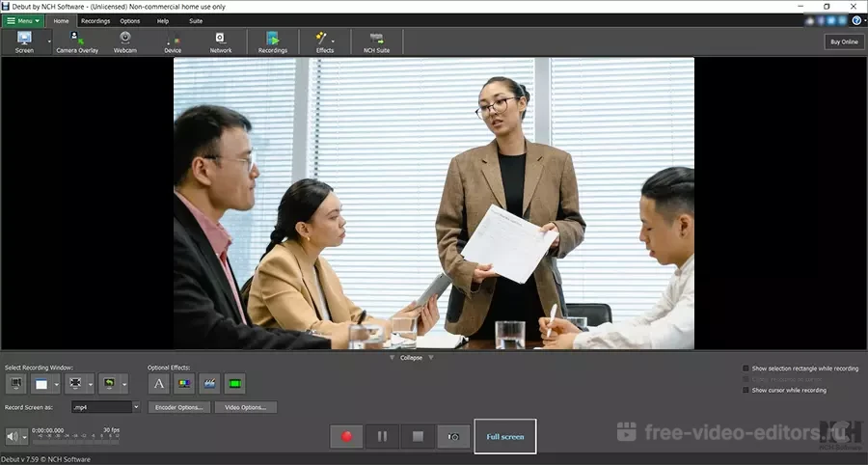
Task: Open the Suite tab
Action: (x=196, y=20)
